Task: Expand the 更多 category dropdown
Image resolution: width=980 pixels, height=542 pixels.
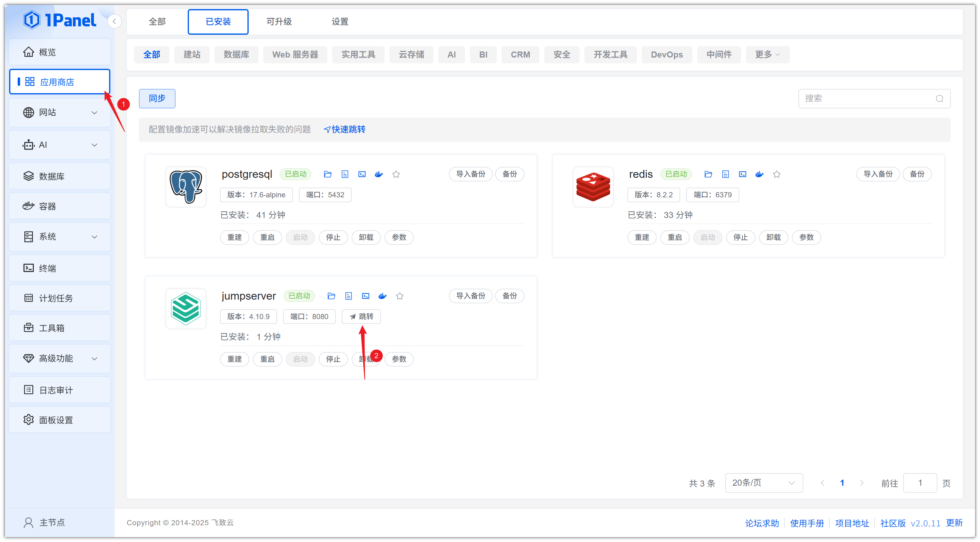Action: click(767, 54)
